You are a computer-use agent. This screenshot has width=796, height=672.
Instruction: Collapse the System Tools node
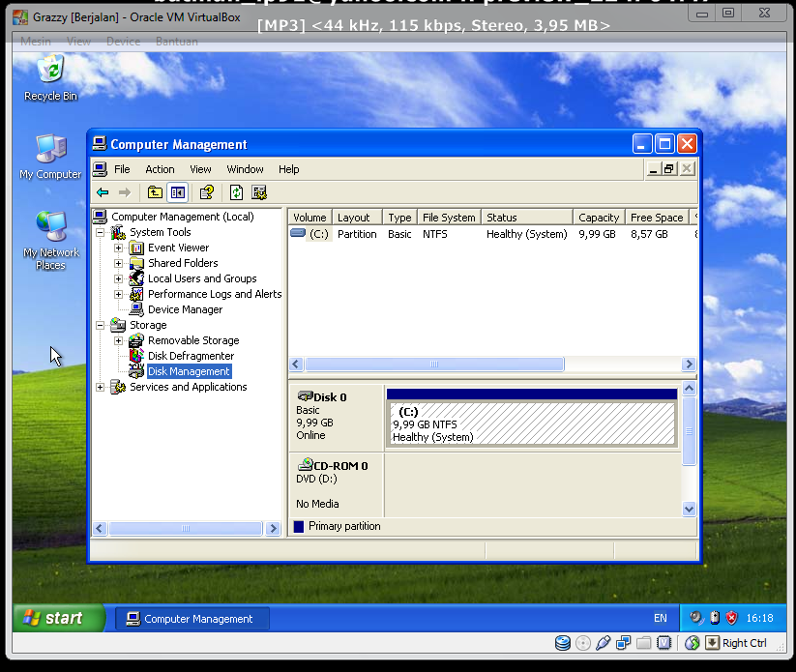[x=100, y=232]
